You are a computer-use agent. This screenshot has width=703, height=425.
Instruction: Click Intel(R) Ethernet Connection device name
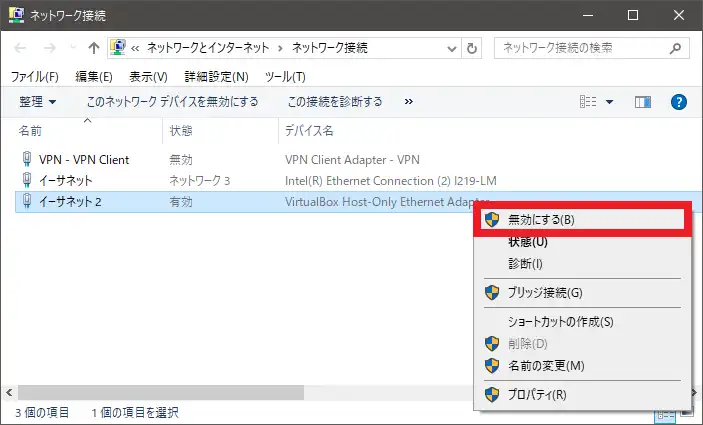391,181
